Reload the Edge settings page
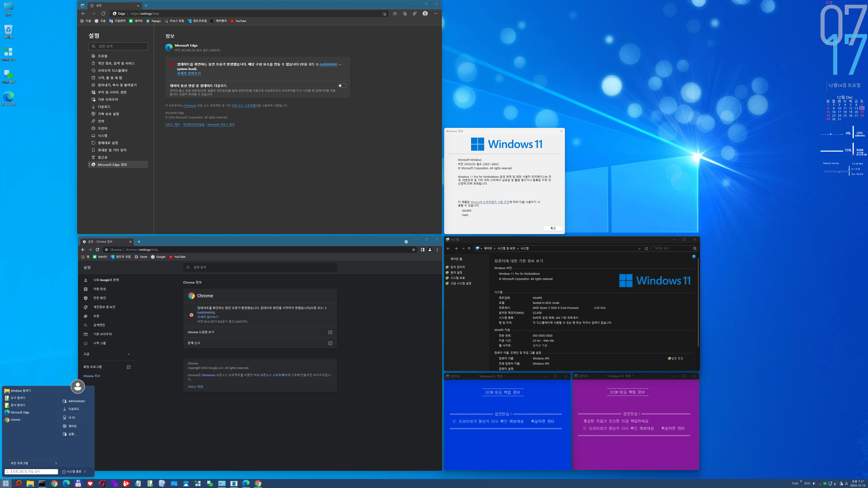Screen dimensions: 868x488 103,14
